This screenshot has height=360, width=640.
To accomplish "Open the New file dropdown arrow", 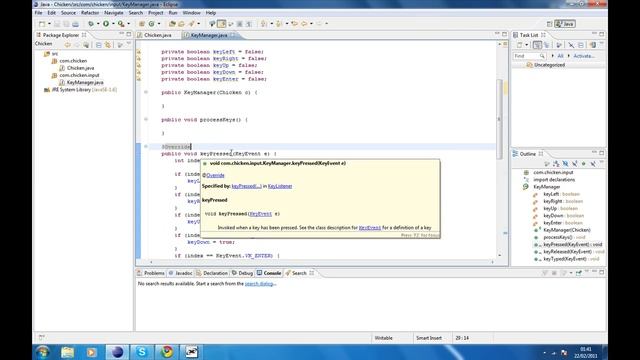I will 49,24.
